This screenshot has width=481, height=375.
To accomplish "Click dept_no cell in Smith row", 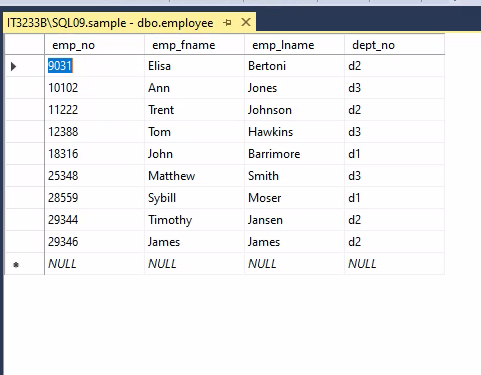I will 395,176.
